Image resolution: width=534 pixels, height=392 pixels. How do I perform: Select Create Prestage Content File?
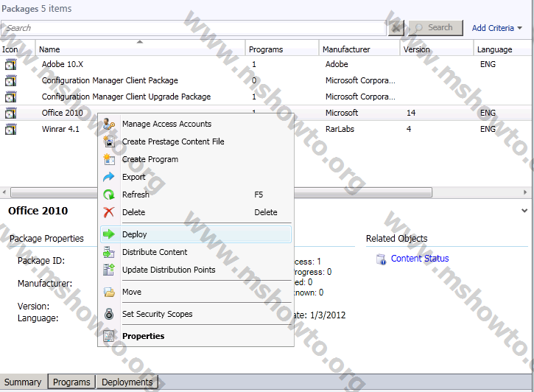[x=196, y=141]
